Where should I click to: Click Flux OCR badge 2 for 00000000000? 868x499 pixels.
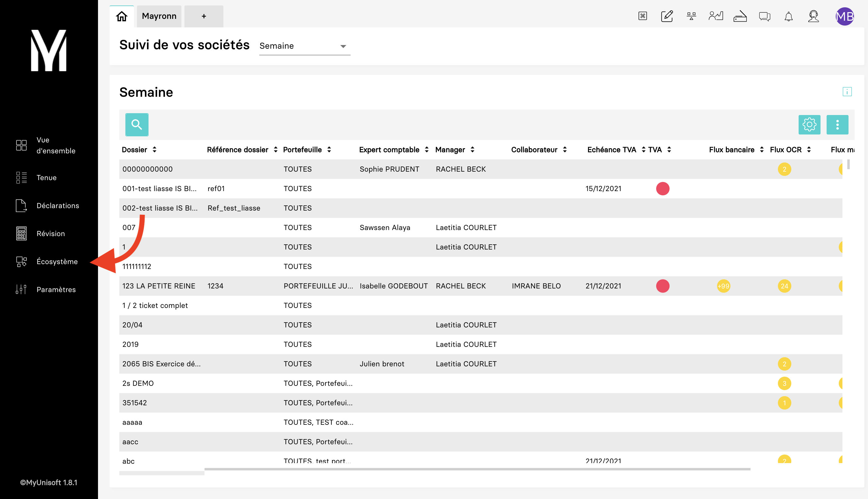(784, 169)
